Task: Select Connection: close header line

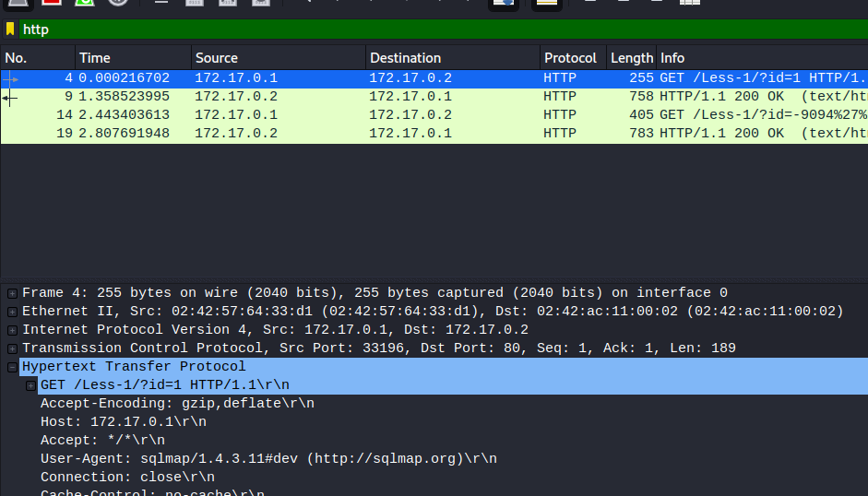Action: pyautogui.click(x=127, y=478)
